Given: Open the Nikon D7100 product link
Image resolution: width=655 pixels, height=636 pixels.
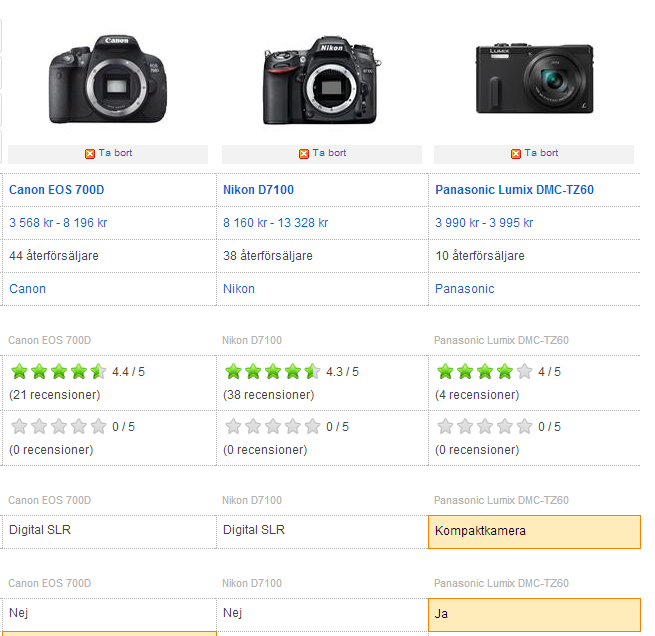Looking at the screenshot, I should pos(258,190).
